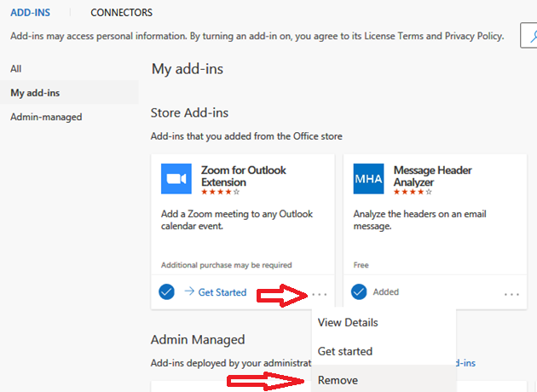The width and height of the screenshot is (537, 392).
Task: Toggle the blue checkmark on Zoom card
Action: point(167,292)
